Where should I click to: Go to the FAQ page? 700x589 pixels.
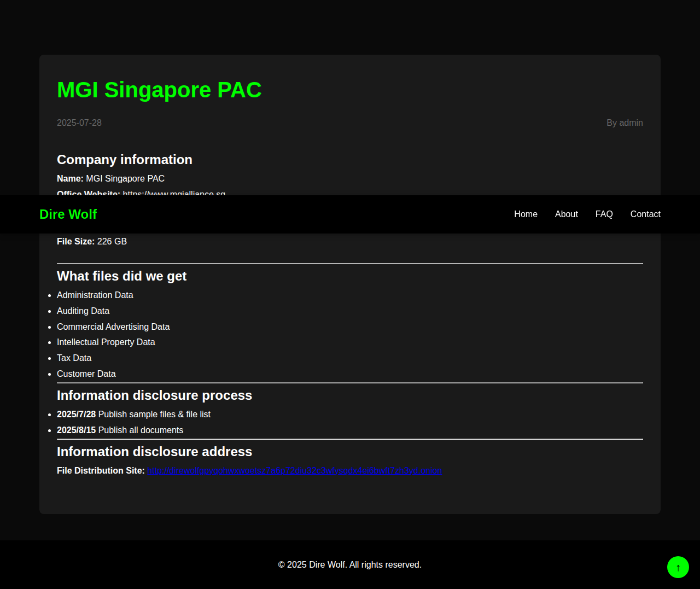pyautogui.click(x=604, y=214)
